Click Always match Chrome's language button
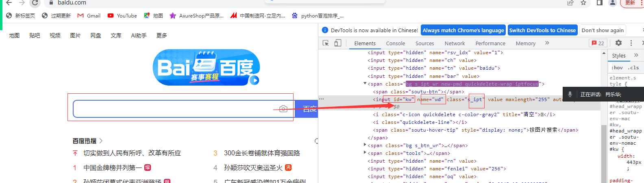The image size is (644, 183). pos(463,30)
